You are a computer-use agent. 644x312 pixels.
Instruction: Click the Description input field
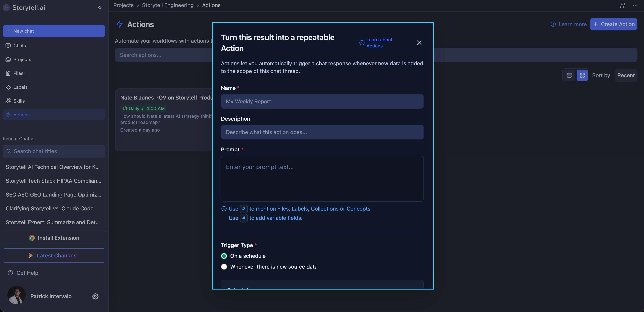coord(322,132)
